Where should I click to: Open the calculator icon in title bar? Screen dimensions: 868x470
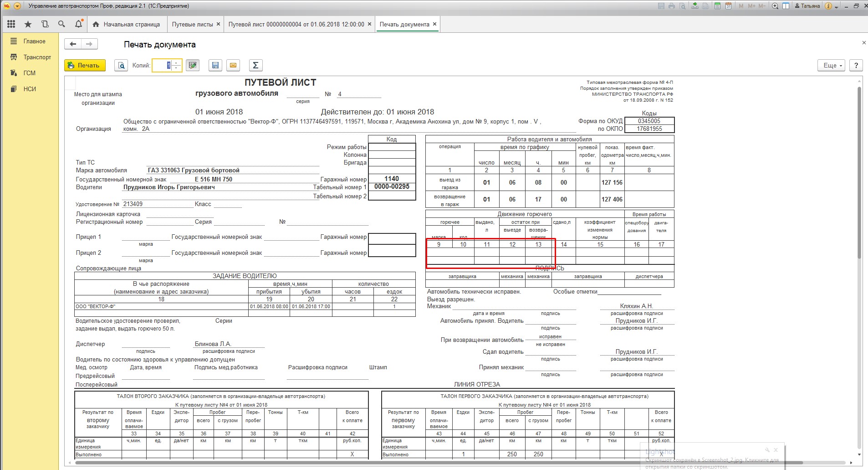point(718,6)
